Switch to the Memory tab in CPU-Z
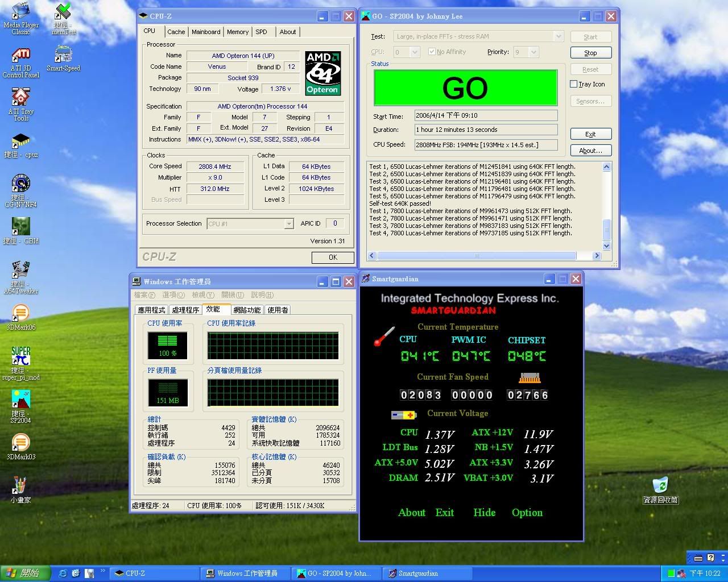 pos(238,32)
